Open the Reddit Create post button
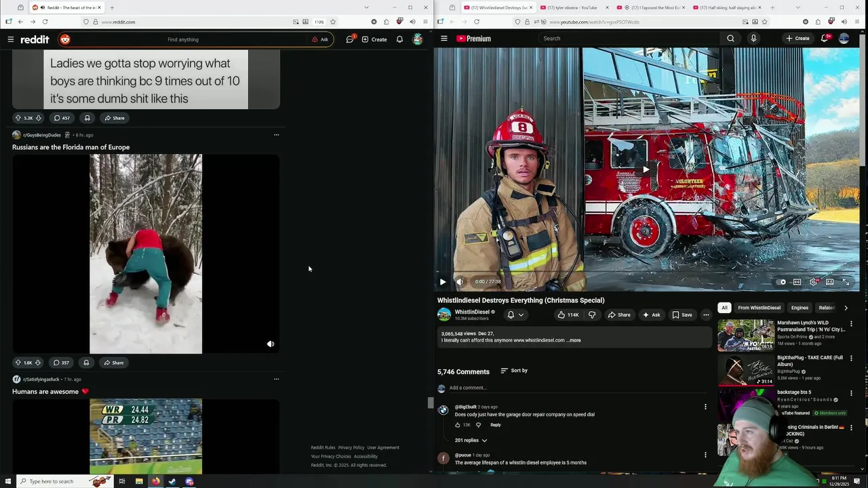 click(x=374, y=39)
